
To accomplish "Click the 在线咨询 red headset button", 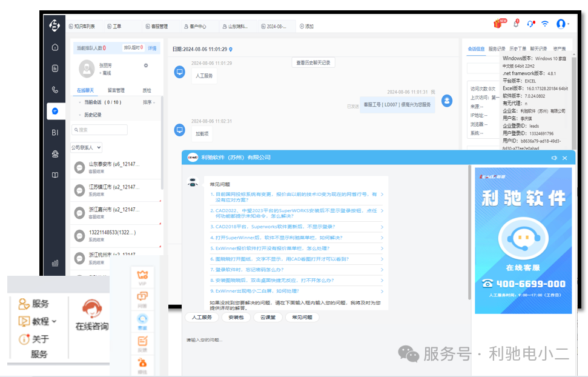I will pyautogui.click(x=92, y=315).
